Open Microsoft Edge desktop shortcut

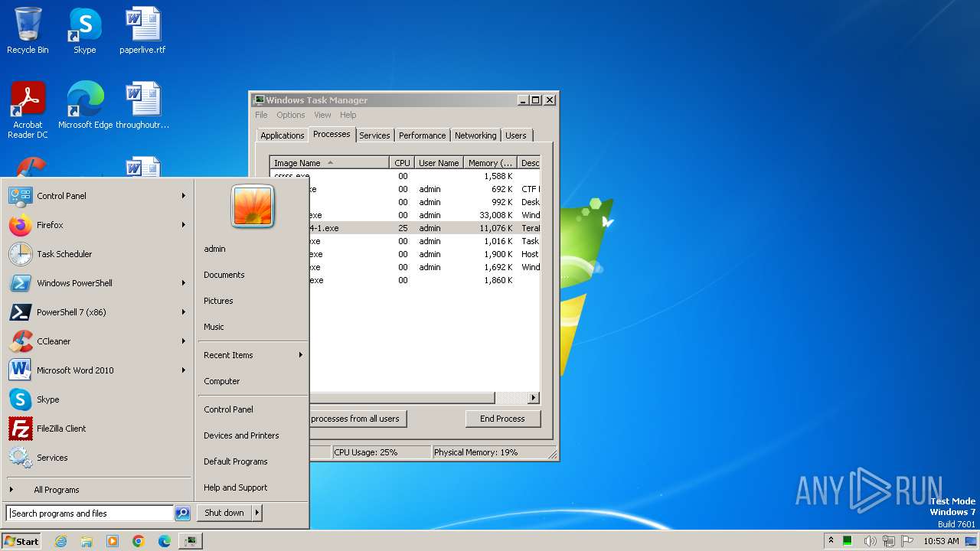(x=85, y=106)
